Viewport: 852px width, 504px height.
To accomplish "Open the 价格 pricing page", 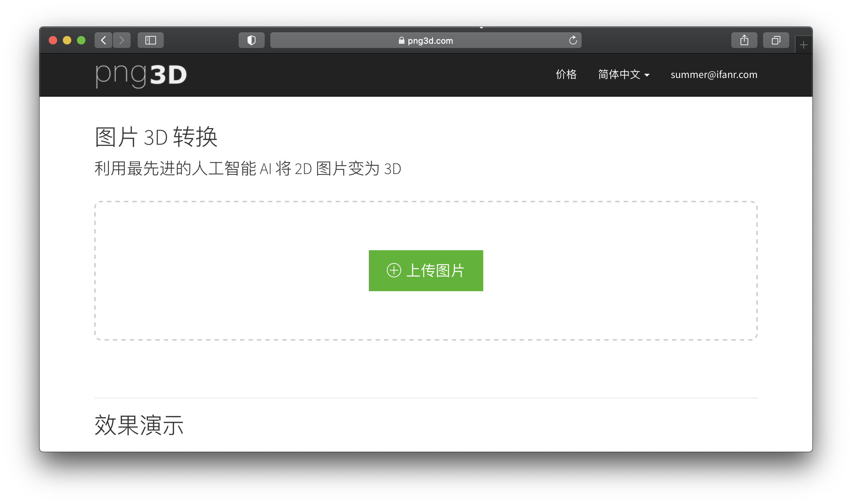I will [x=566, y=74].
